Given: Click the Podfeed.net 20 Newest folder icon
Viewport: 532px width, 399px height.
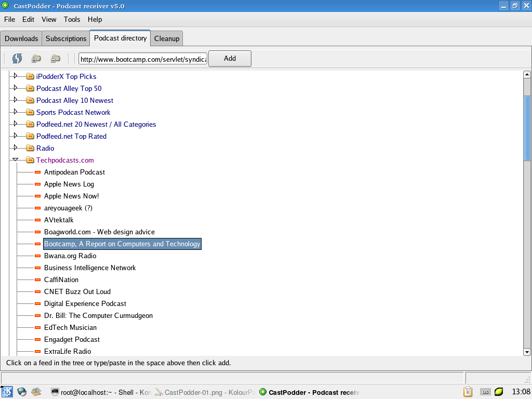Looking at the screenshot, I should click(x=30, y=124).
